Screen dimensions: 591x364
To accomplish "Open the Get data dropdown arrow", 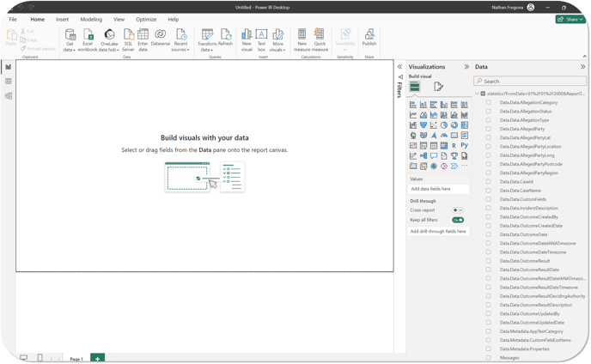I will click(74, 50).
